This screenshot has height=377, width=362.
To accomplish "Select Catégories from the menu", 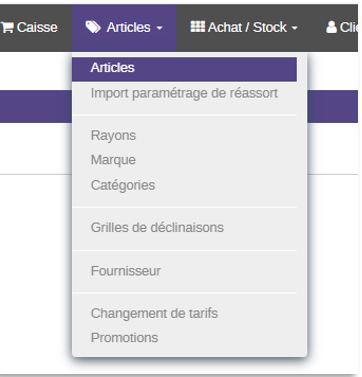I will coord(184,185).
